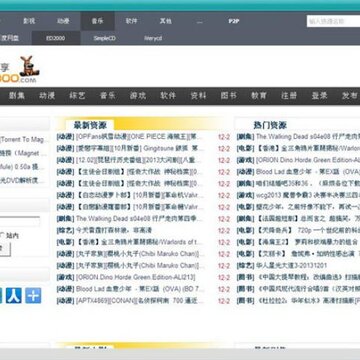The width and height of the screenshot is (360, 360).
Task: Go to 教育 in black site menu
Action: pos(259,96)
